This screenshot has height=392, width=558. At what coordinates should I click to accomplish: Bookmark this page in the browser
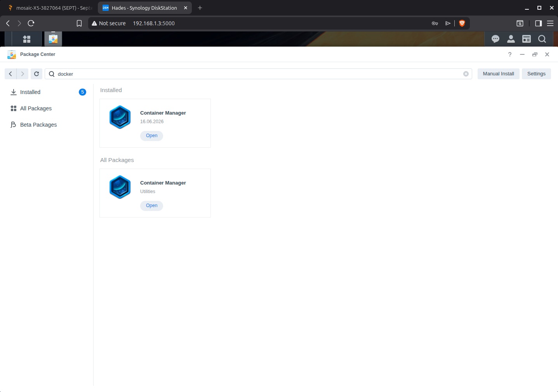point(79,23)
